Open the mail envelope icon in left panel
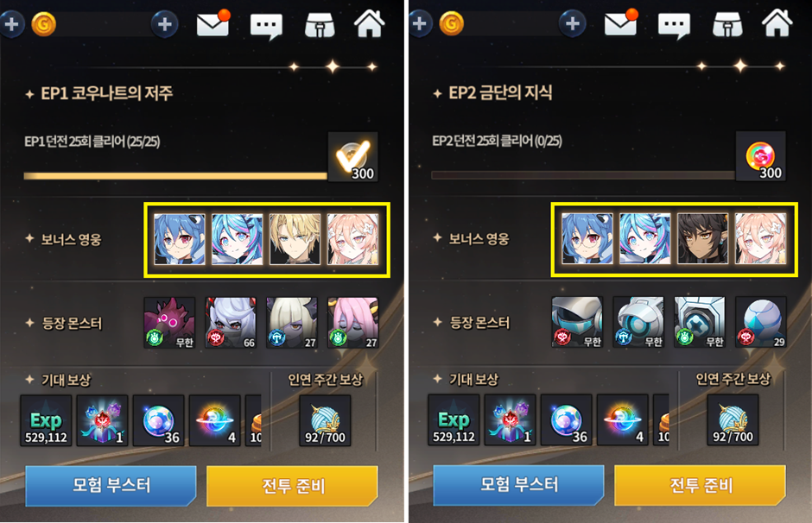Image resolution: width=812 pixels, height=523 pixels. click(213, 23)
